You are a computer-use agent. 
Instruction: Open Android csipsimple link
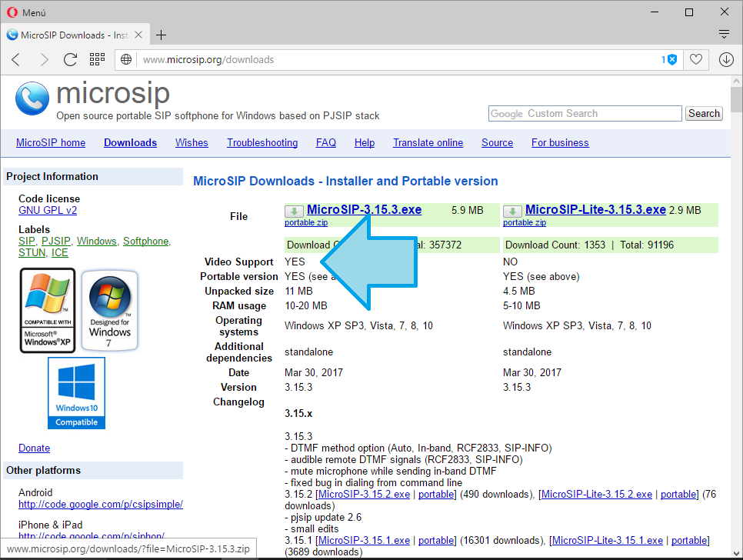pos(101,505)
